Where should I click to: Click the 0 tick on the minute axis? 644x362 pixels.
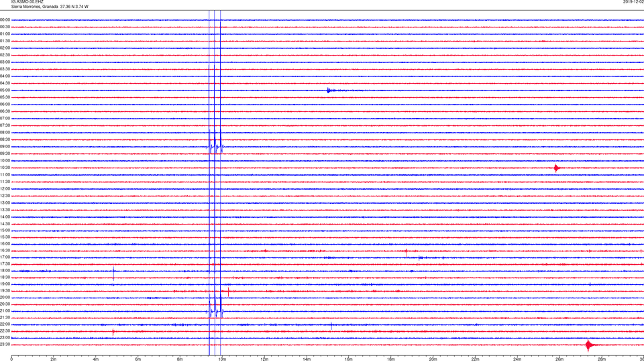click(11, 359)
